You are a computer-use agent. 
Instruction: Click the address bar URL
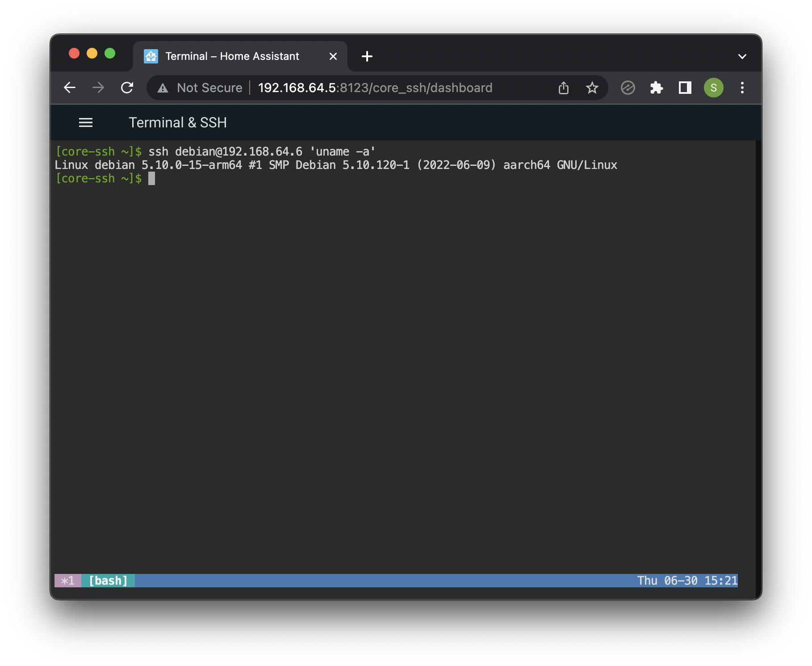pyautogui.click(x=375, y=88)
